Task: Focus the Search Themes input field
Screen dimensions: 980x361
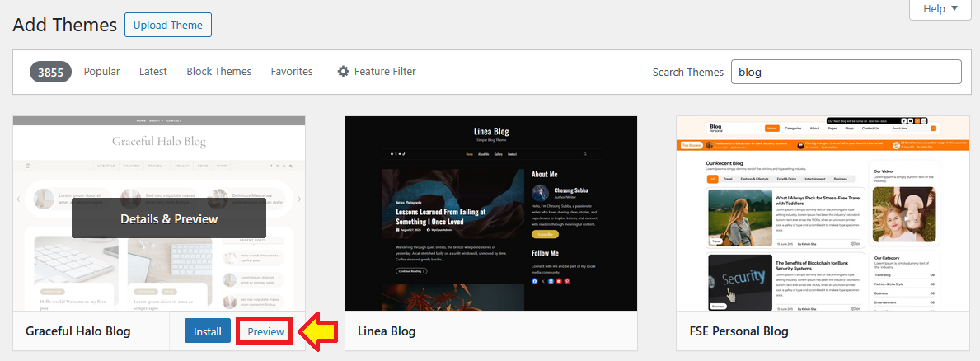Action: tap(846, 72)
